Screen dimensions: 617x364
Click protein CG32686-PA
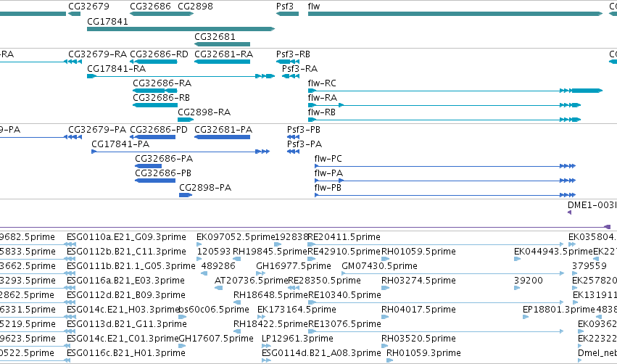point(164,159)
